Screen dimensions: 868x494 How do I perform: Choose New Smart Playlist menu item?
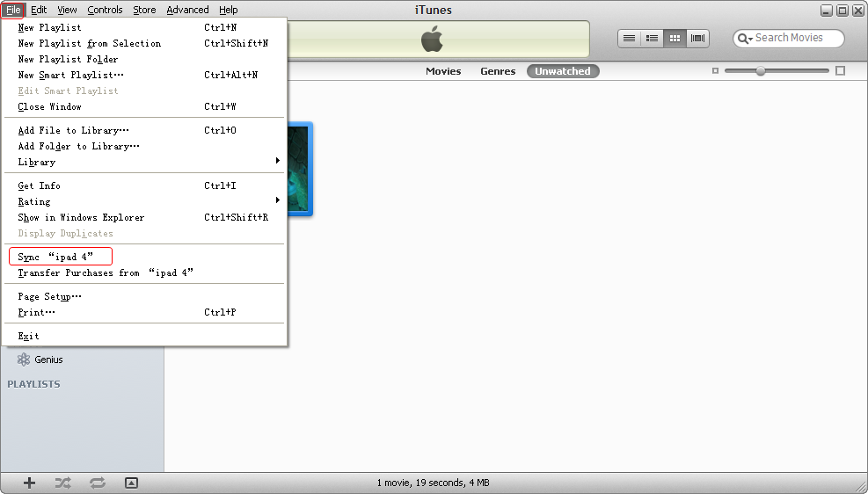point(144,75)
